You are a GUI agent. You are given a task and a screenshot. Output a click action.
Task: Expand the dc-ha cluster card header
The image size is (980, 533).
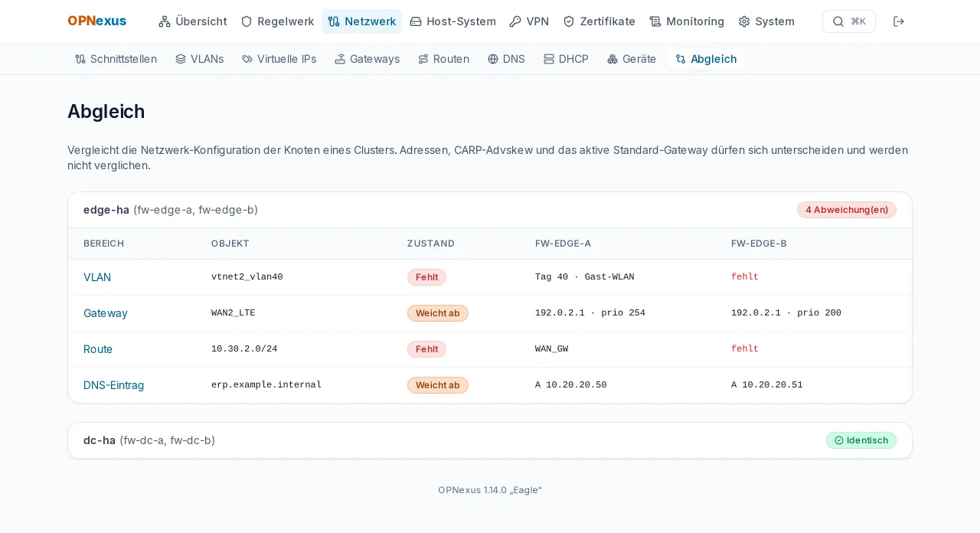490,440
